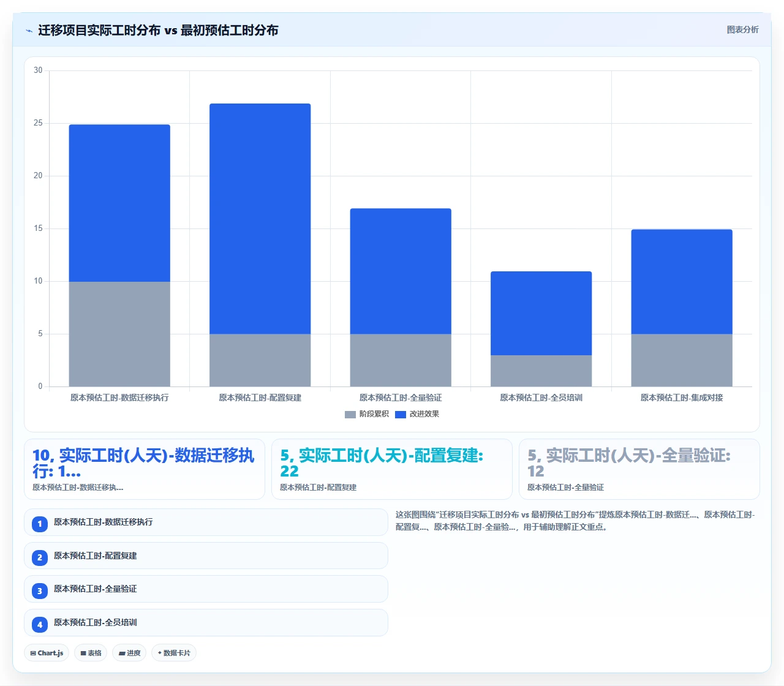Click the grey bar segment for 集成对接

pyautogui.click(x=682, y=360)
